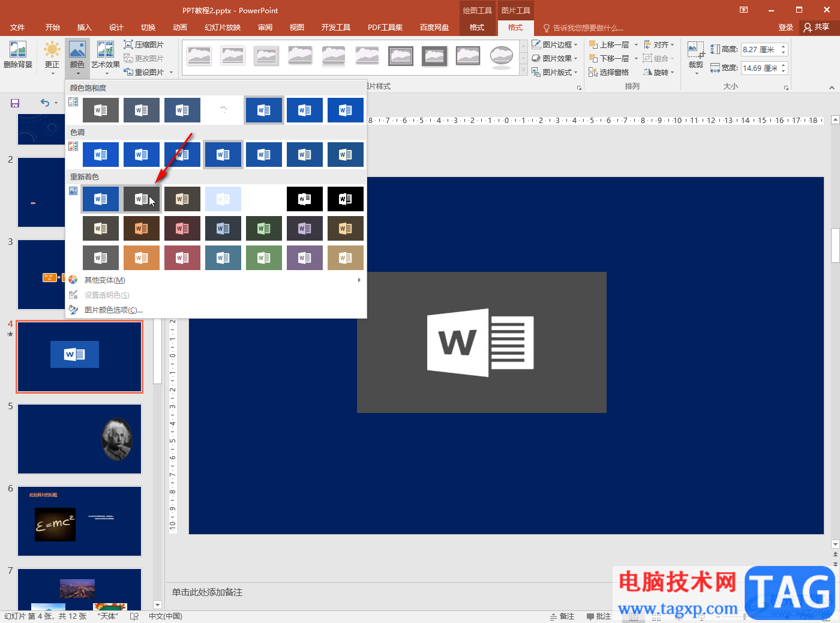Select the first gray saturation swatch
This screenshot has height=623, width=840.
(x=101, y=110)
